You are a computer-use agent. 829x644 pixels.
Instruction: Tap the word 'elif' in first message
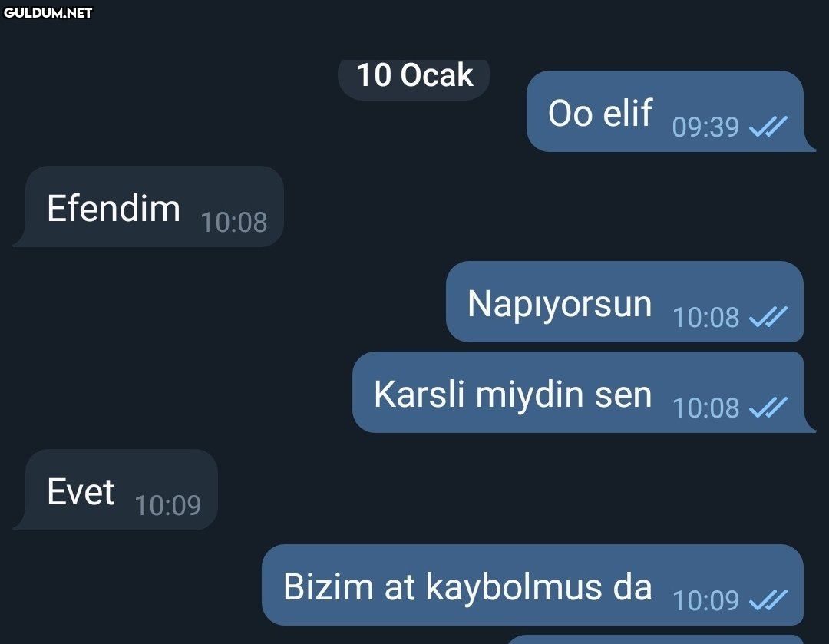point(628,113)
